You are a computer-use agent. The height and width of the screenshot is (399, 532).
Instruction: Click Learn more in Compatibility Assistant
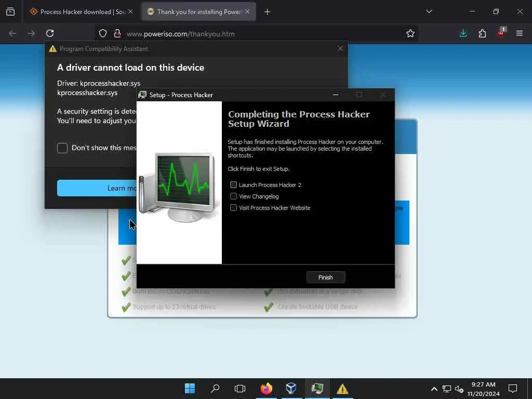(x=97, y=188)
